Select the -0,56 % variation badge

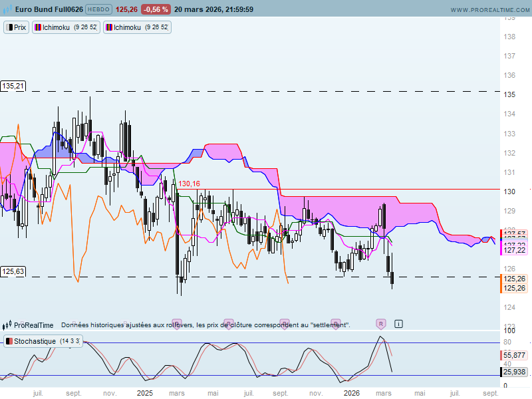[156, 9]
